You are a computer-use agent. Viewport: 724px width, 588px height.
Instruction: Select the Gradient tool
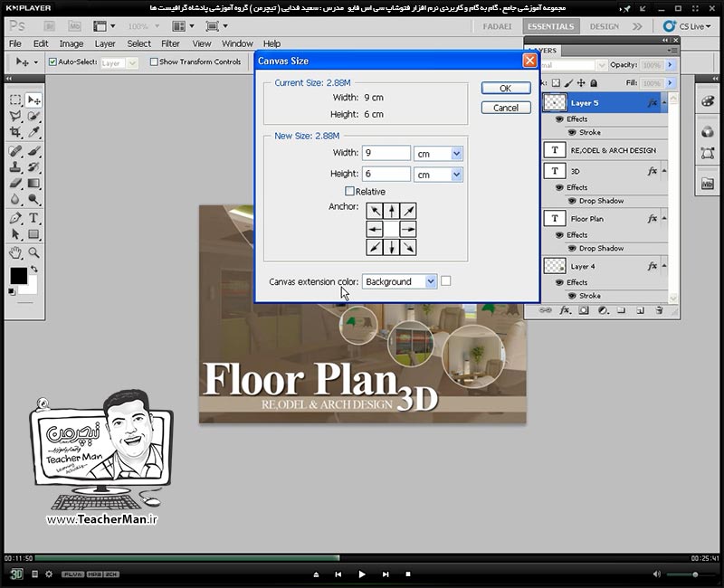click(33, 184)
